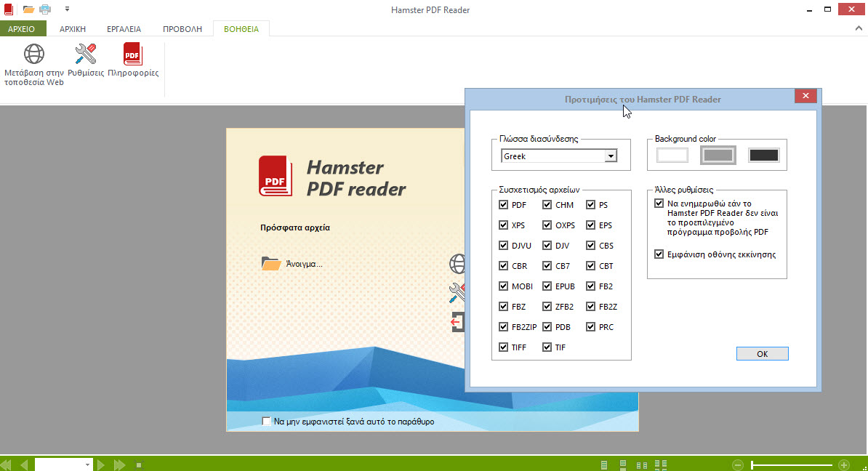Collapse the ribbon with the chevron
868x471 pixels.
pyautogui.click(x=859, y=28)
